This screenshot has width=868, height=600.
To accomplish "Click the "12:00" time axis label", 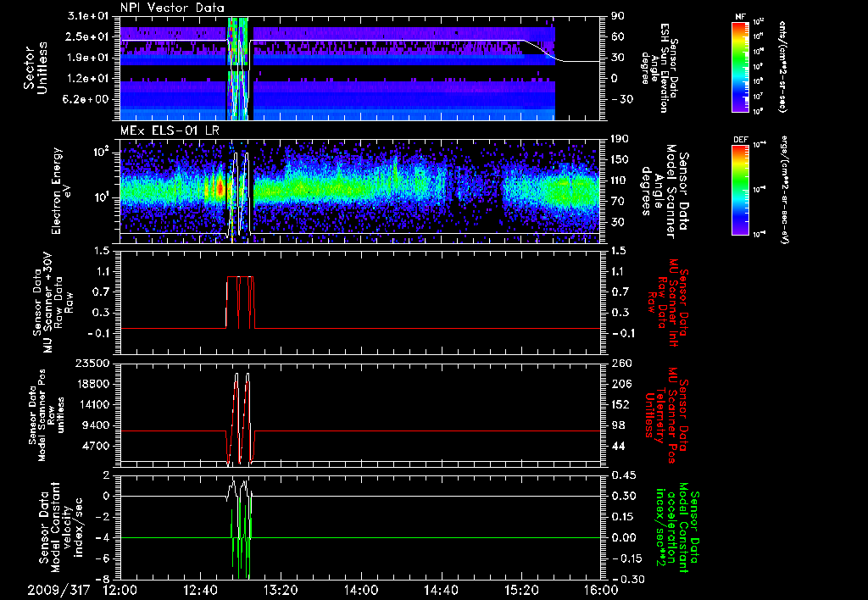I will coord(120,591).
